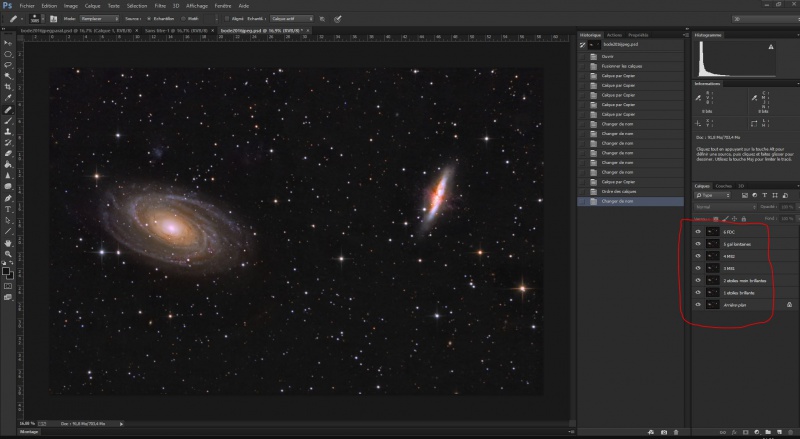
Task: Open the Filtre menu
Action: pos(161,5)
